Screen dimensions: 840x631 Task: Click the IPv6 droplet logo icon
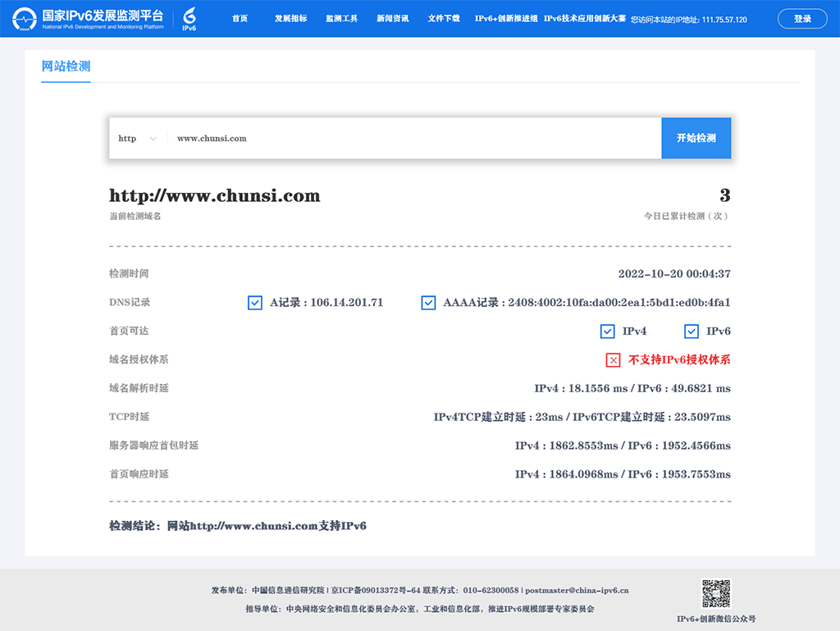189,19
